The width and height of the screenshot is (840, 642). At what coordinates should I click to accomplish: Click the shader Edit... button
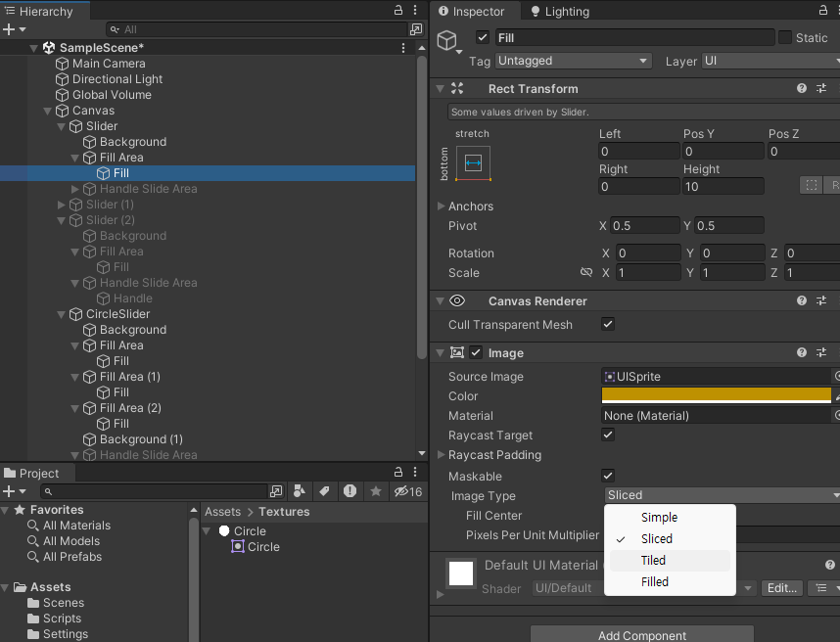click(781, 588)
